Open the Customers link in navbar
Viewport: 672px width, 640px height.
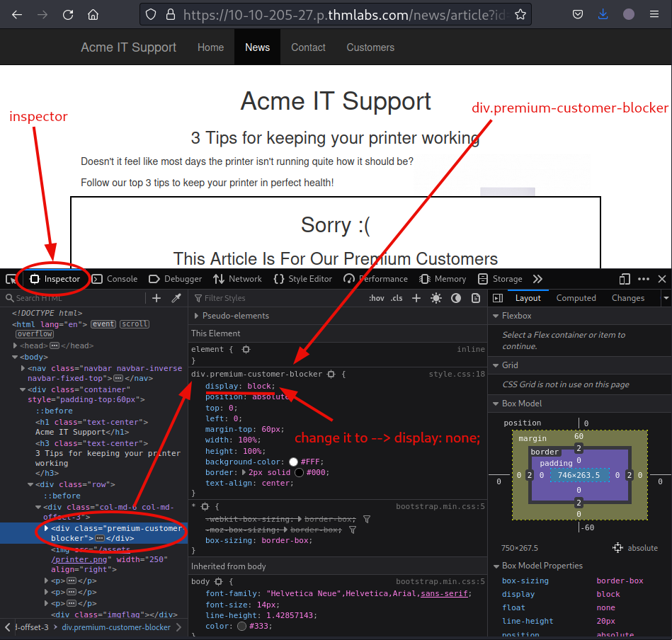(370, 47)
